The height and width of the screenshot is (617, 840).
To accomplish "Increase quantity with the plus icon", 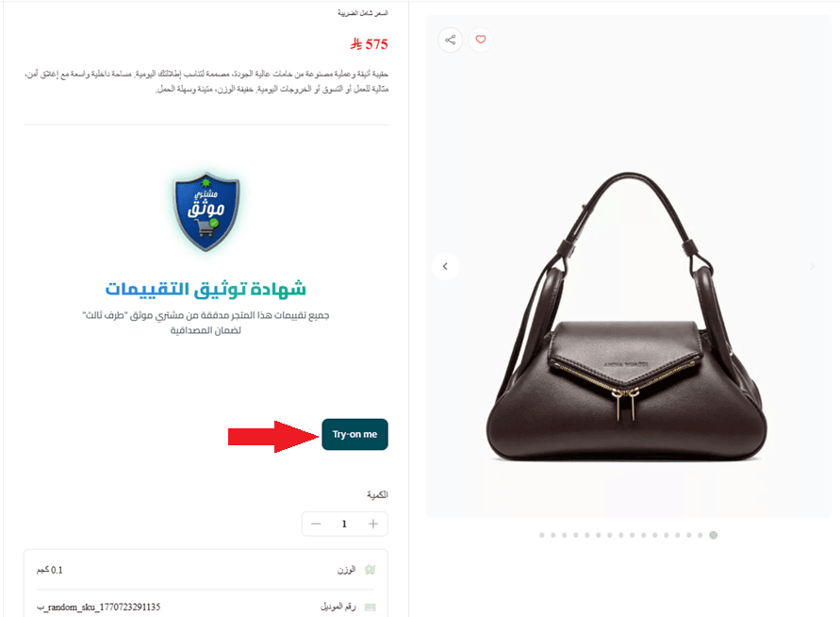I will 373,524.
